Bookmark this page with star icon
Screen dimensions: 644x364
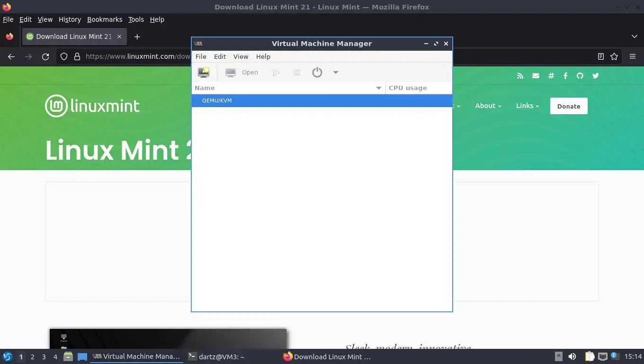(x=614, y=56)
